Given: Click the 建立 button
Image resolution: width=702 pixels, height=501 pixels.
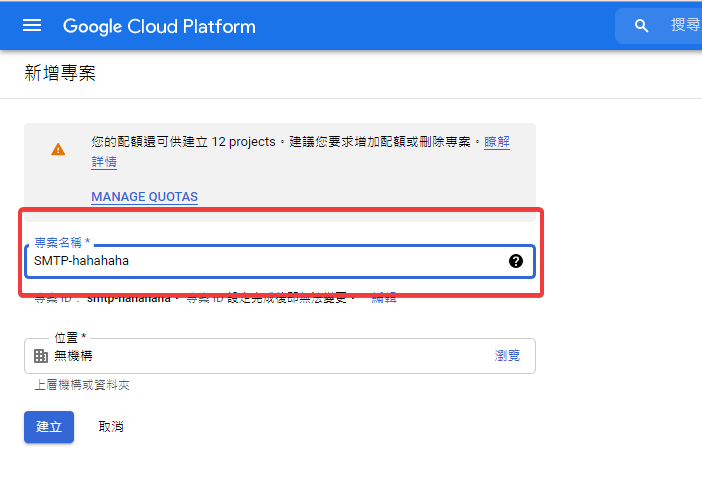Looking at the screenshot, I should tap(49, 427).
